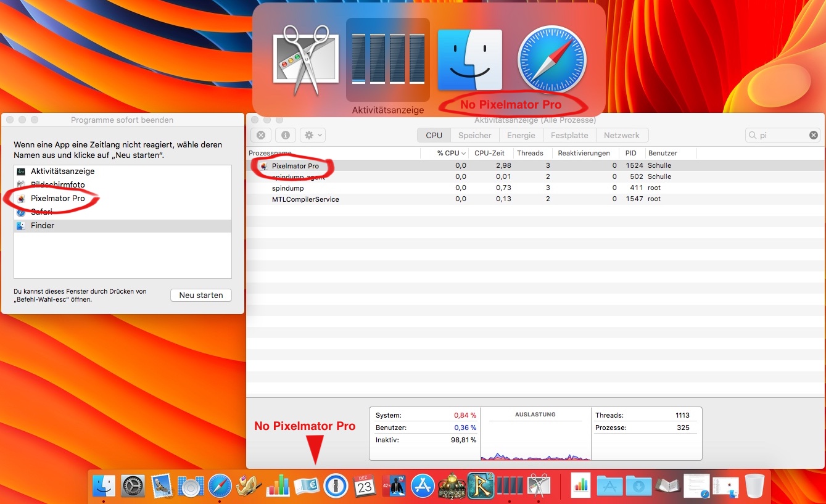The width and height of the screenshot is (826, 504).
Task: Open the Euro banking app in Dock
Action: (x=307, y=486)
